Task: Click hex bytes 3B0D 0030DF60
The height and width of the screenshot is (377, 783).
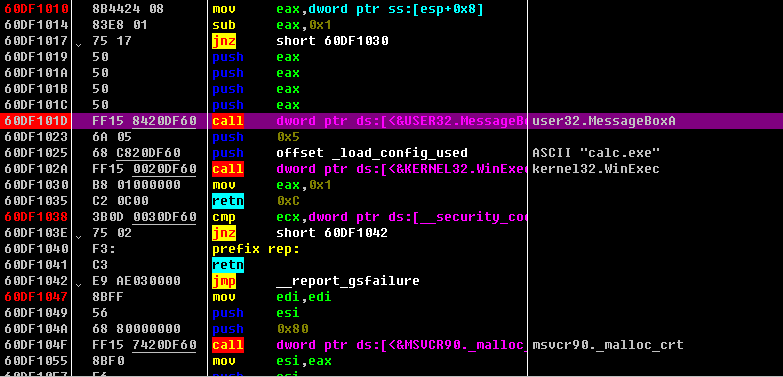Action: coord(144,217)
